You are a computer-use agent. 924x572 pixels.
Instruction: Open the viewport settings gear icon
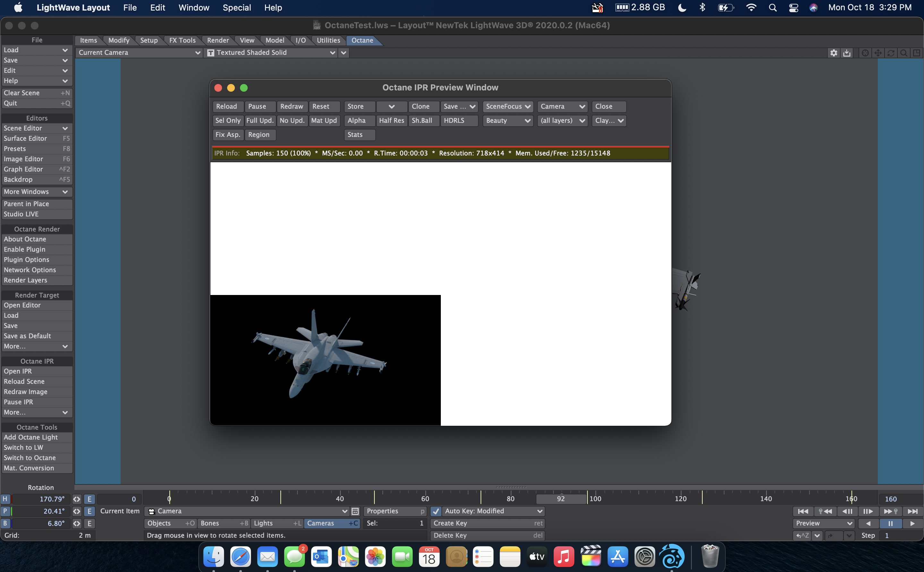coord(834,53)
